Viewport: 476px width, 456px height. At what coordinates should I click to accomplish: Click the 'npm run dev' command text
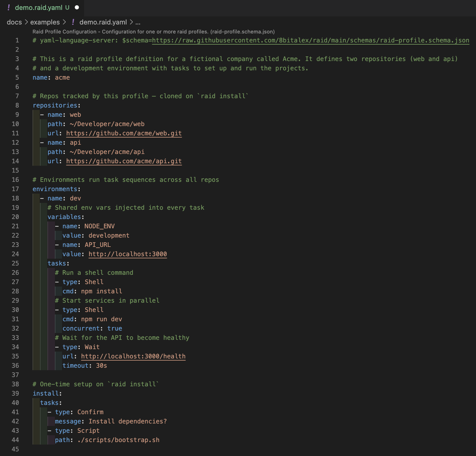pos(102,319)
